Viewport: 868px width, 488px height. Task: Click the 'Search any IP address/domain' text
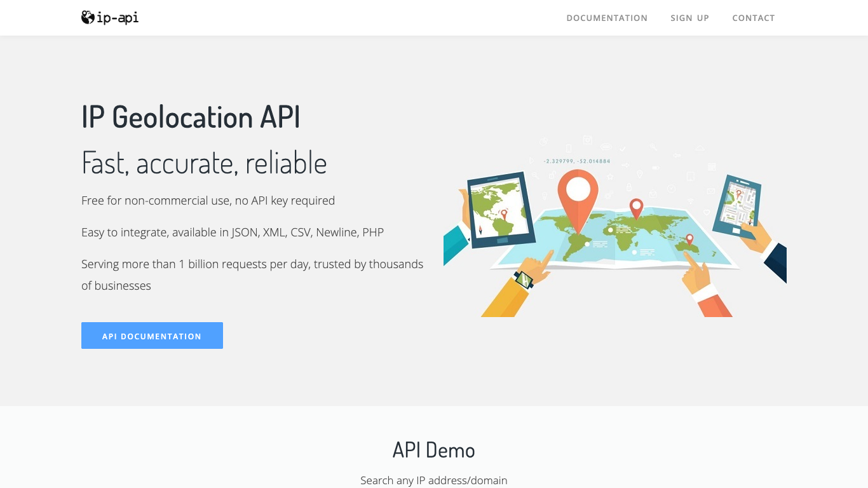point(433,480)
